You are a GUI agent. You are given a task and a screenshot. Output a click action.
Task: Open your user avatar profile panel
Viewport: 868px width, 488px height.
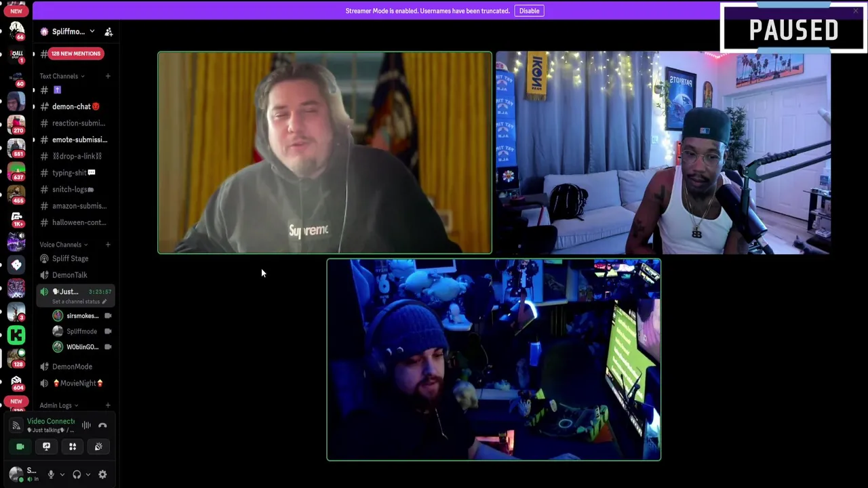tap(16, 474)
